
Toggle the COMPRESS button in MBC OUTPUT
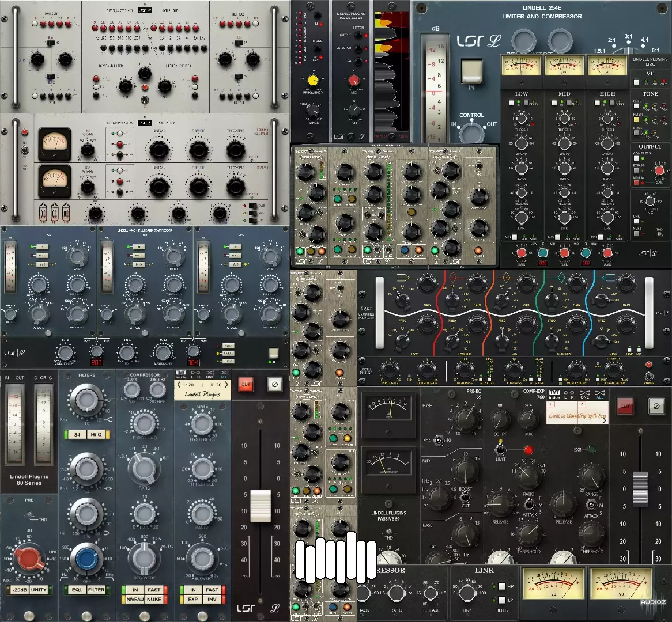(636, 158)
